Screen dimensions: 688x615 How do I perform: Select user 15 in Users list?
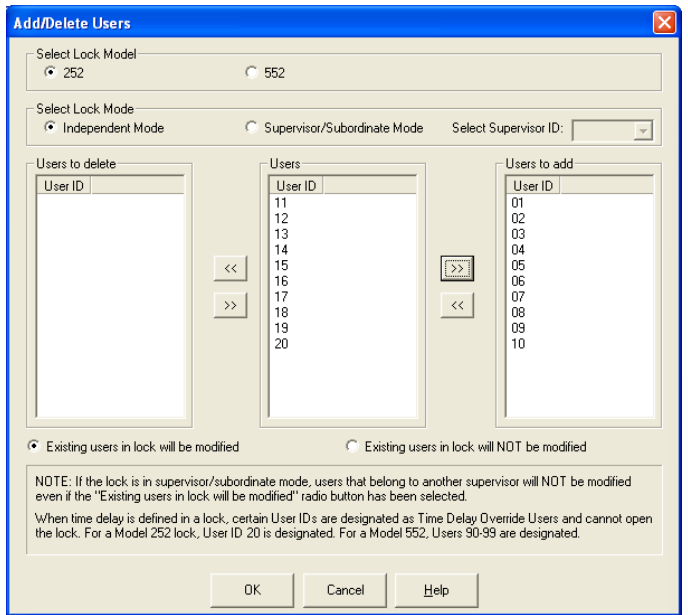click(281, 265)
